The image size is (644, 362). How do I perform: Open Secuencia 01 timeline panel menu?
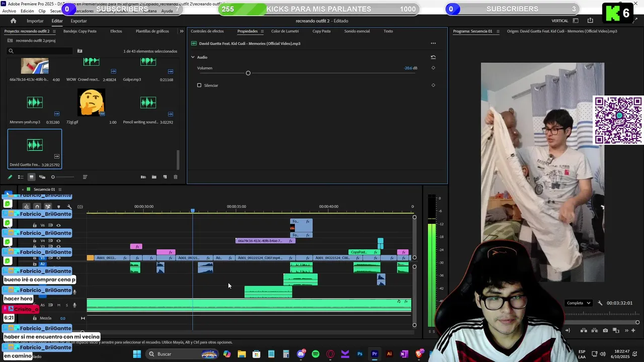60,190
